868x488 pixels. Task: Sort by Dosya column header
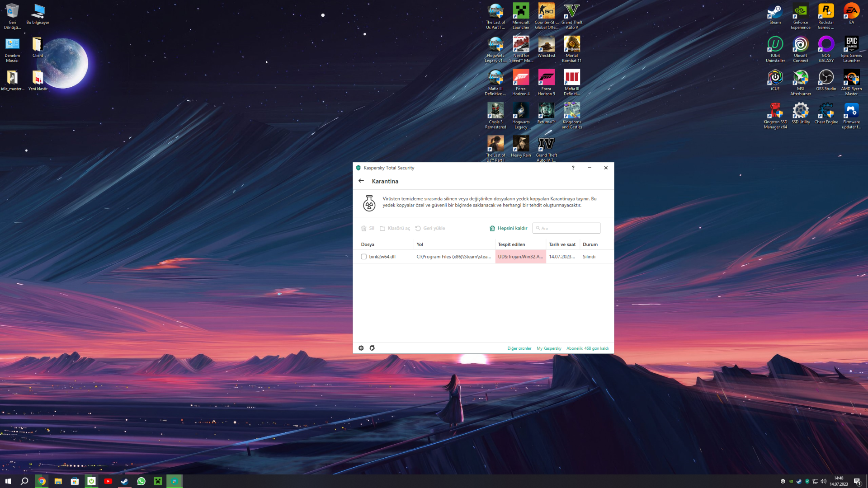coord(368,244)
